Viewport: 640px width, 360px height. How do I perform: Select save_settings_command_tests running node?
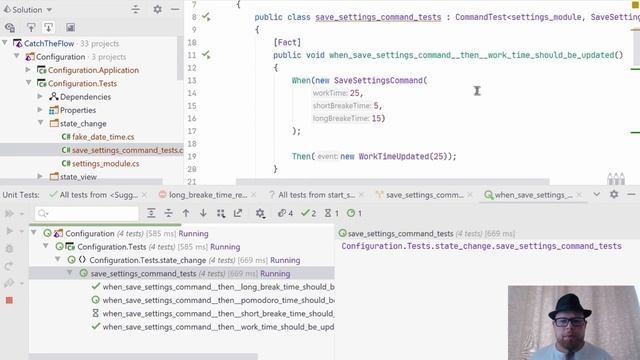(x=182, y=273)
